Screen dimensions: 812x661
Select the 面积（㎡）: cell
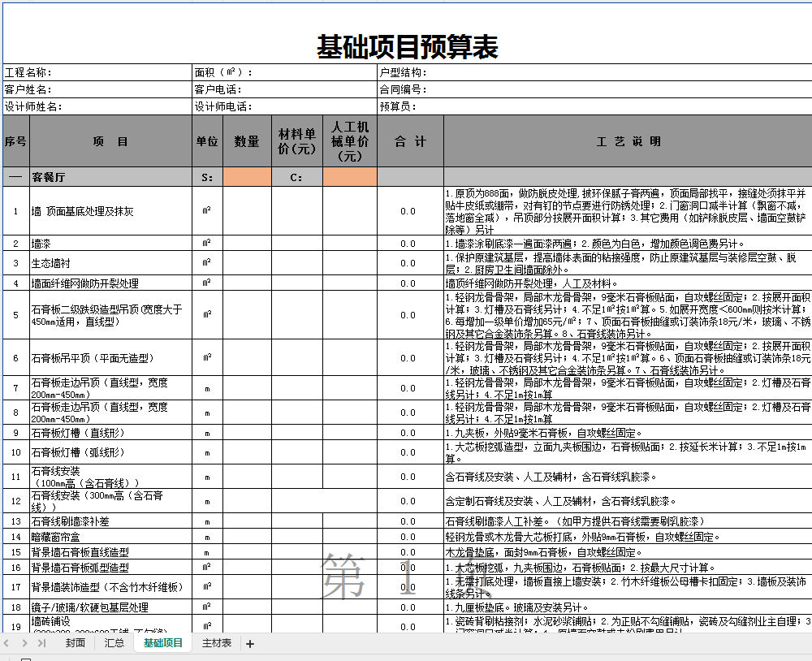coord(285,72)
